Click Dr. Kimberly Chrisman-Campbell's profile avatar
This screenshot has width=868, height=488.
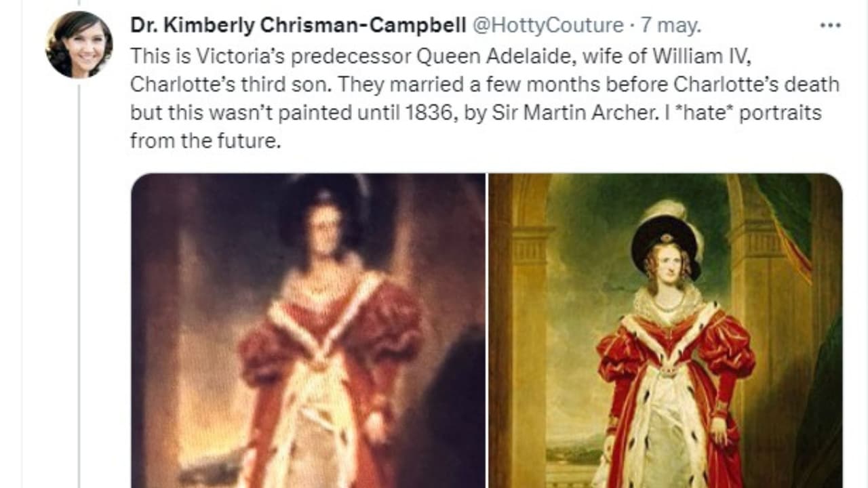[x=79, y=45]
